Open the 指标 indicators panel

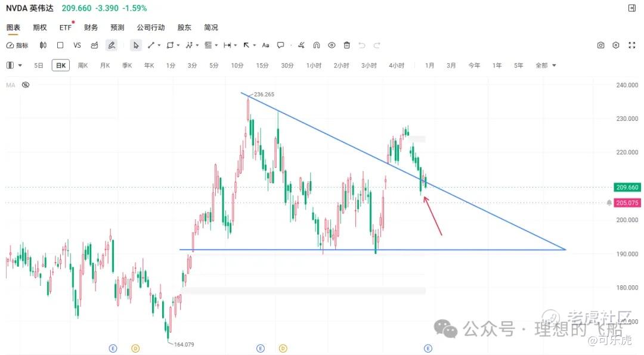coord(17,45)
